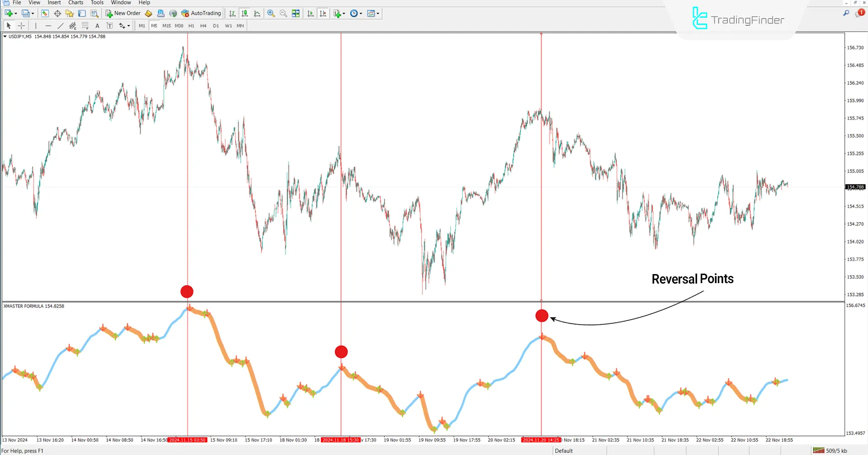Select the Trendline drawing tool
This screenshot has width=868, height=455.
click(60, 26)
